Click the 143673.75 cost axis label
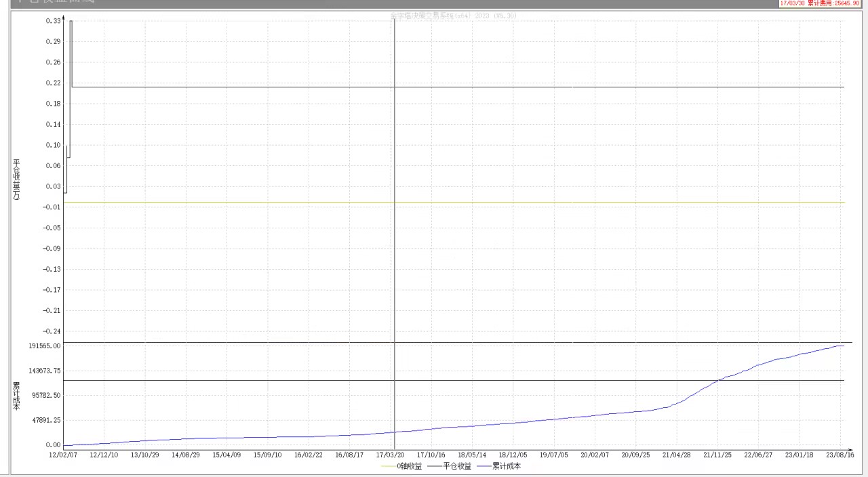 coord(44,371)
